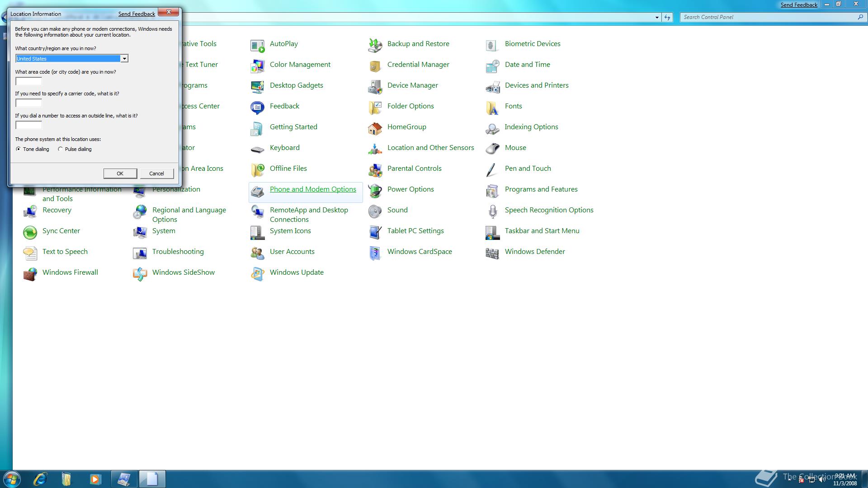Click the Fonts icon

(x=492, y=108)
